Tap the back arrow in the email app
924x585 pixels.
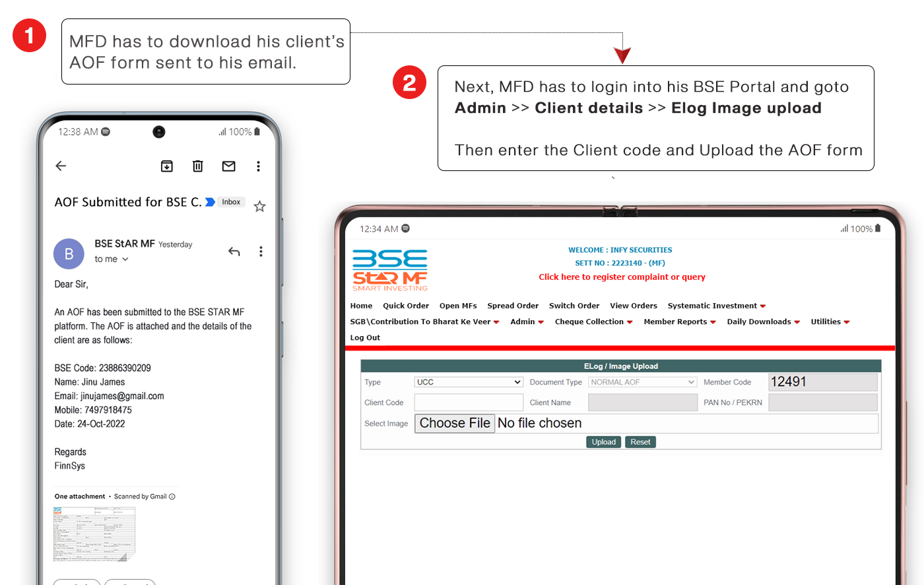tap(61, 166)
